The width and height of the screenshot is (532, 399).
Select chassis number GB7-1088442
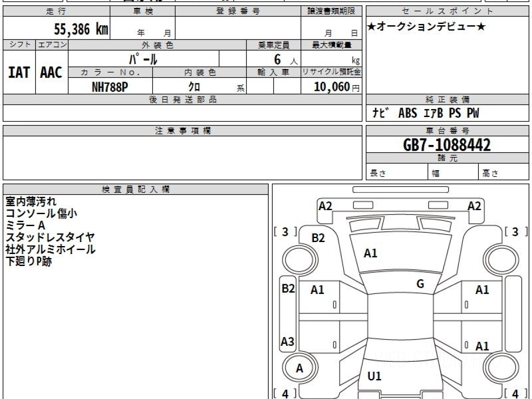447,145
